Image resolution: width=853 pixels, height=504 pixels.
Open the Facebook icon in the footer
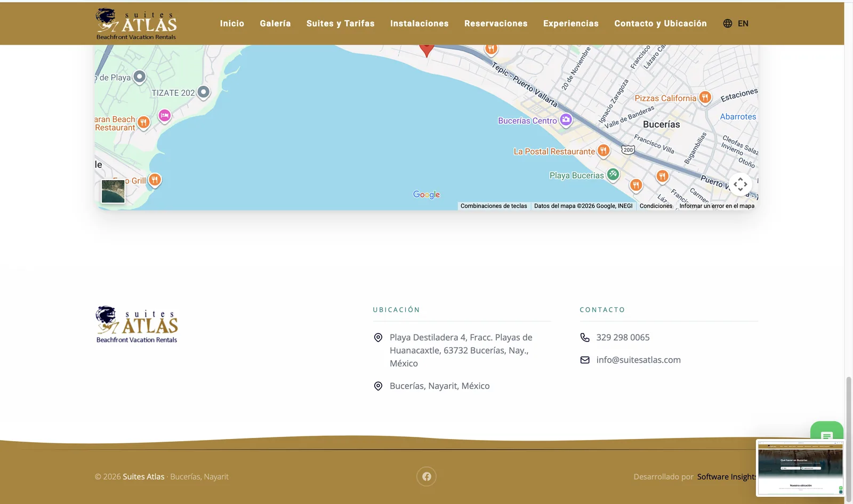[x=426, y=476]
